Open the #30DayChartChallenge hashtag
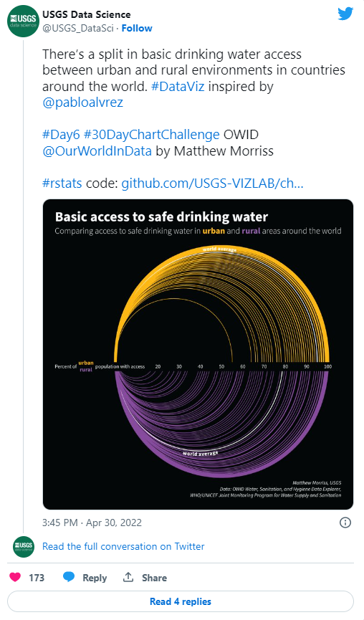Viewport: 364px width, 620px height. click(152, 135)
